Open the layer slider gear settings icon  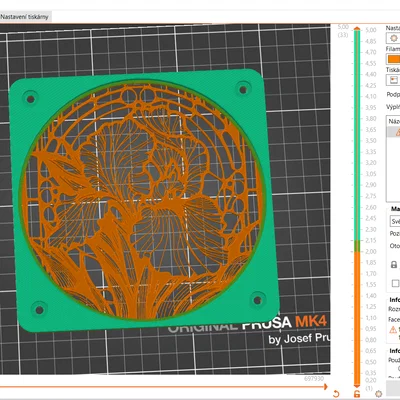[x=378, y=394]
